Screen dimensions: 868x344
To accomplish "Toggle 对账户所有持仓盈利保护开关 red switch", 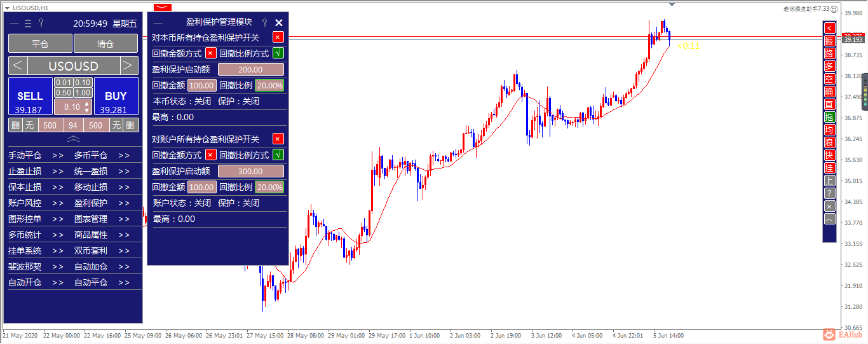I will [x=278, y=139].
